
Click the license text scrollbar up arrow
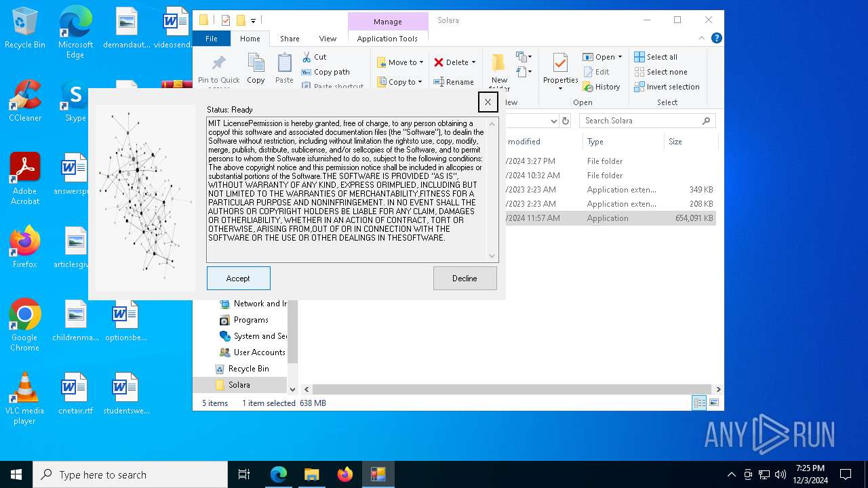click(x=492, y=123)
